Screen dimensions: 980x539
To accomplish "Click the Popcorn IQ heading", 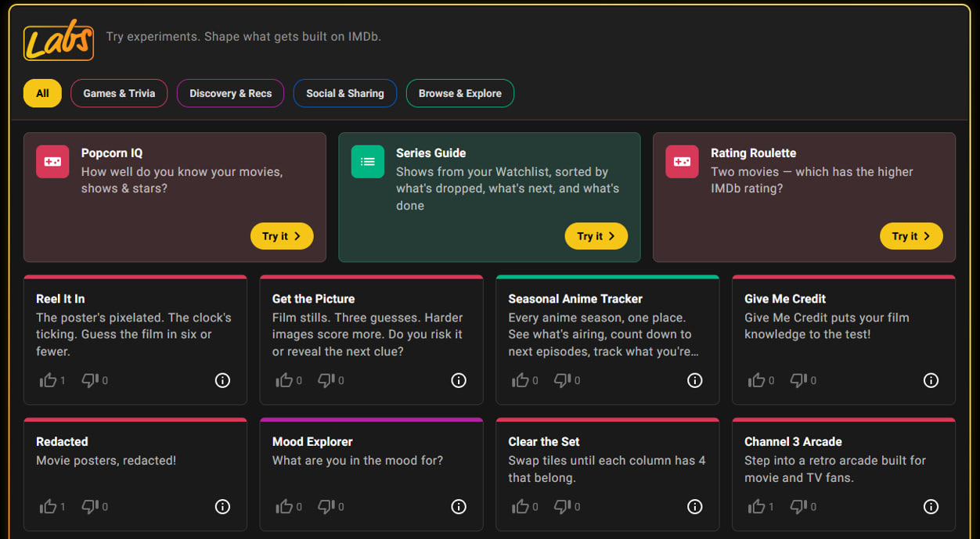I will click(x=112, y=153).
